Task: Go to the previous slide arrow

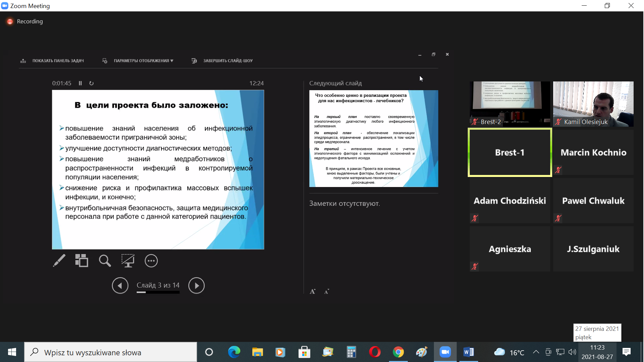Action: click(120, 286)
